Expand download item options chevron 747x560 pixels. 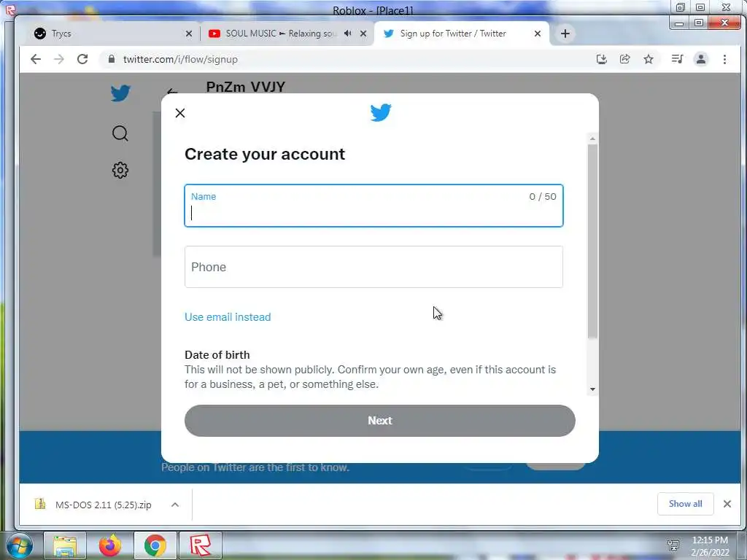[x=175, y=505]
